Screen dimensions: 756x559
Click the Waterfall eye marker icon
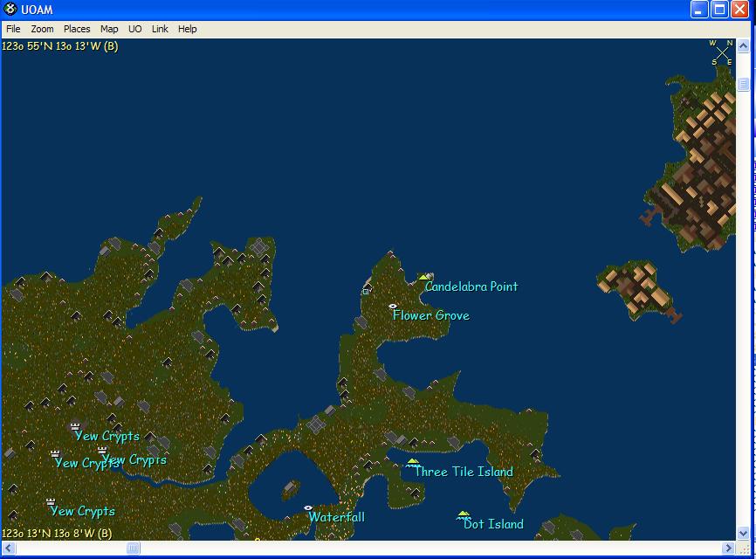[308, 507]
